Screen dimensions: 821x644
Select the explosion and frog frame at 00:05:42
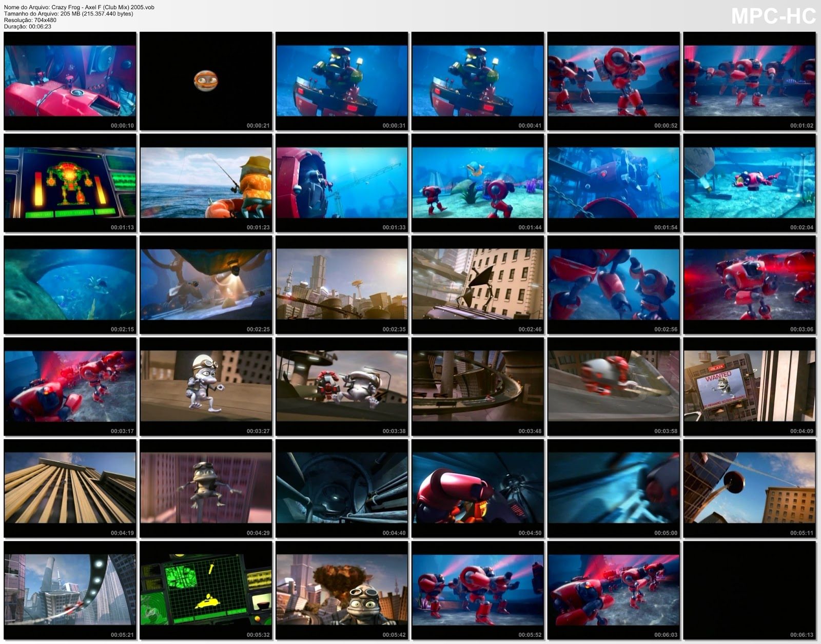click(342, 591)
